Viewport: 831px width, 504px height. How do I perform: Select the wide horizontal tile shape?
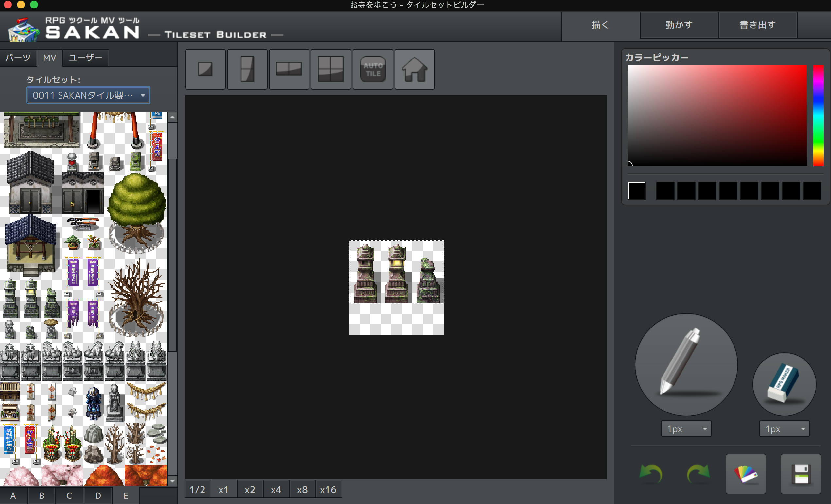(x=289, y=69)
